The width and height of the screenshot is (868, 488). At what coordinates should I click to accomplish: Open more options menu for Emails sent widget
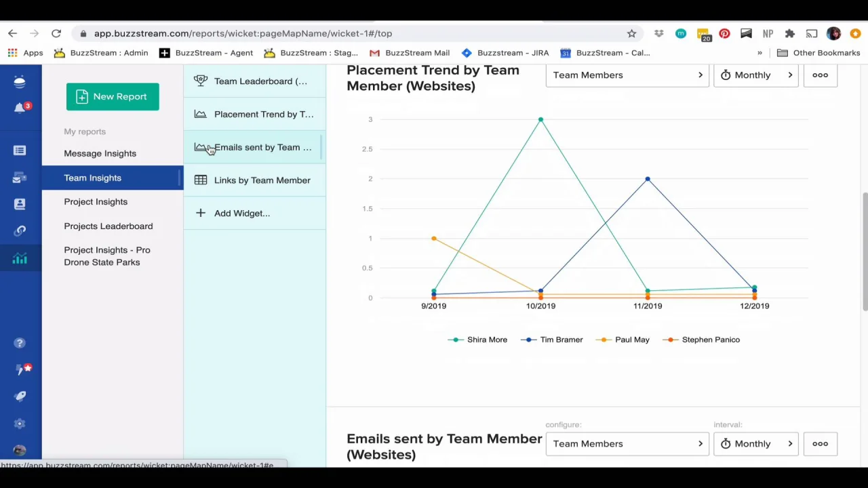pos(820,443)
